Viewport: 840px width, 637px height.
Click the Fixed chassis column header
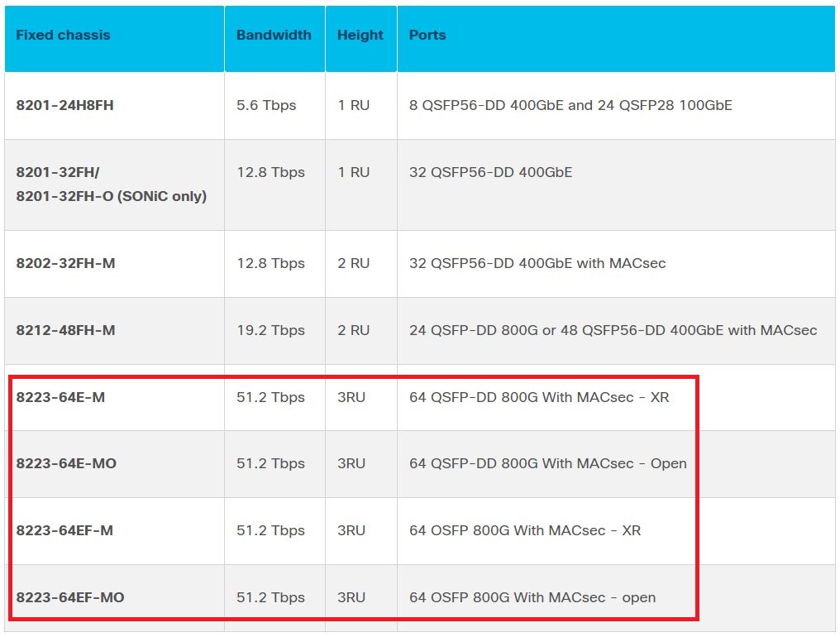point(63,36)
